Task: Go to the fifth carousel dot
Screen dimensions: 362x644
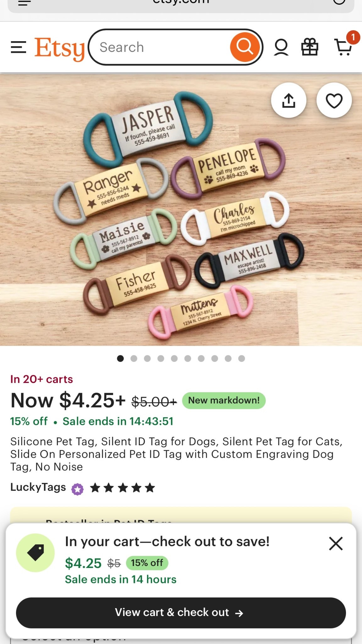Action: [x=174, y=358]
